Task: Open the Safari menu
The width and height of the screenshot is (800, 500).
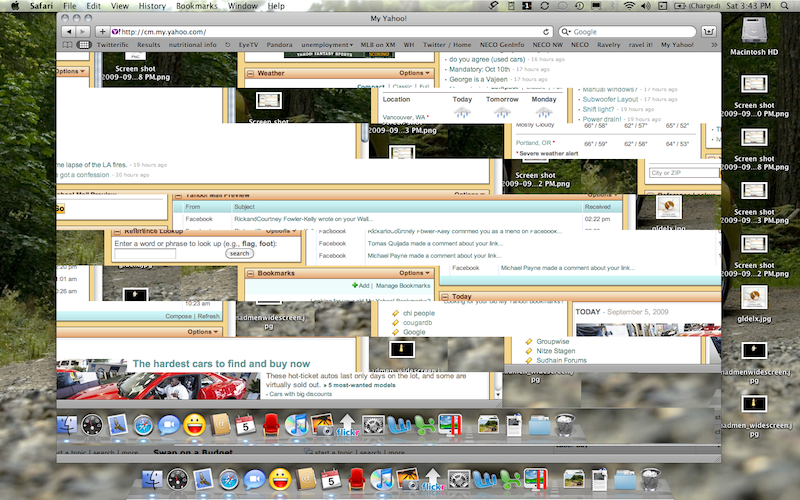Action: pos(41,6)
